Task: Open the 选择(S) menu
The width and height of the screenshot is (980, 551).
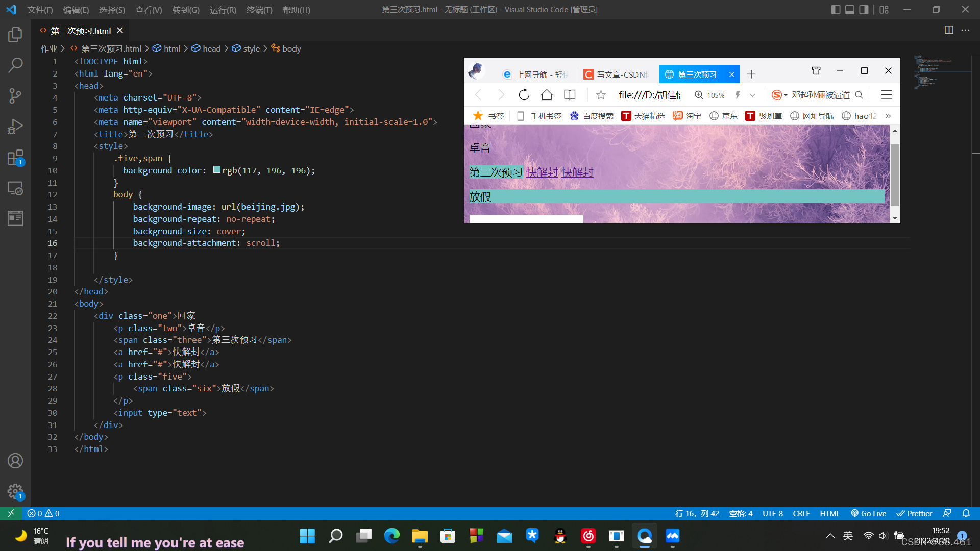Action: click(112, 10)
